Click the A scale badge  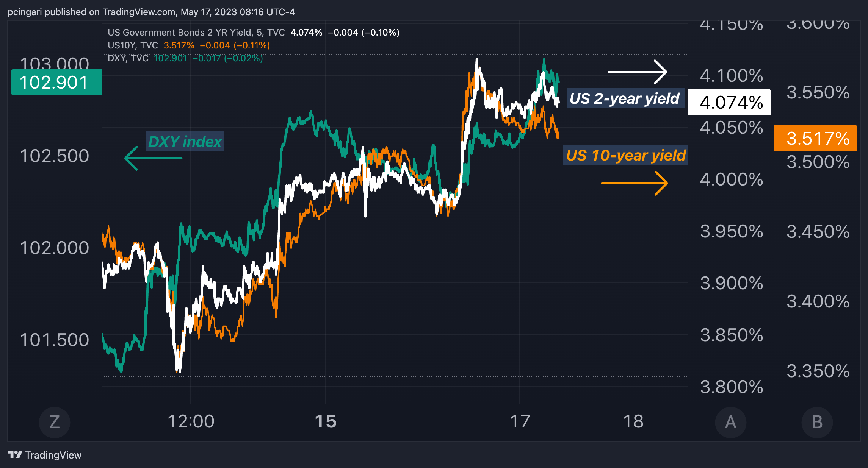coord(730,422)
